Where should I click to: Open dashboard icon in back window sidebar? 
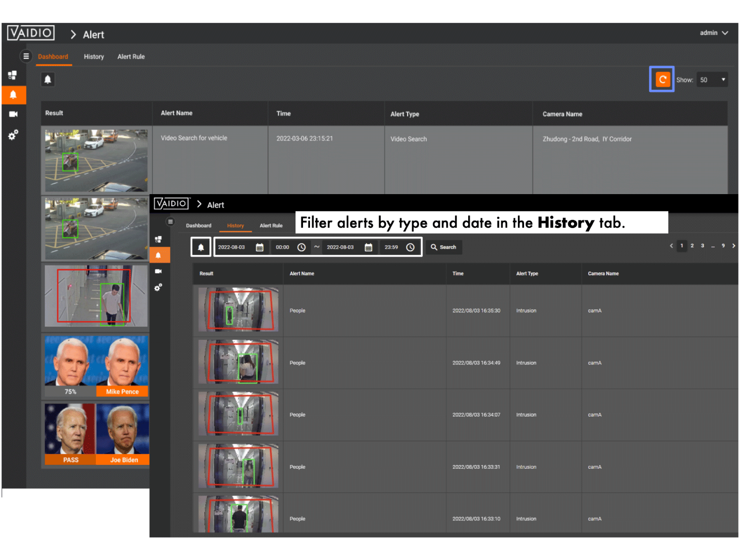pyautogui.click(x=13, y=75)
